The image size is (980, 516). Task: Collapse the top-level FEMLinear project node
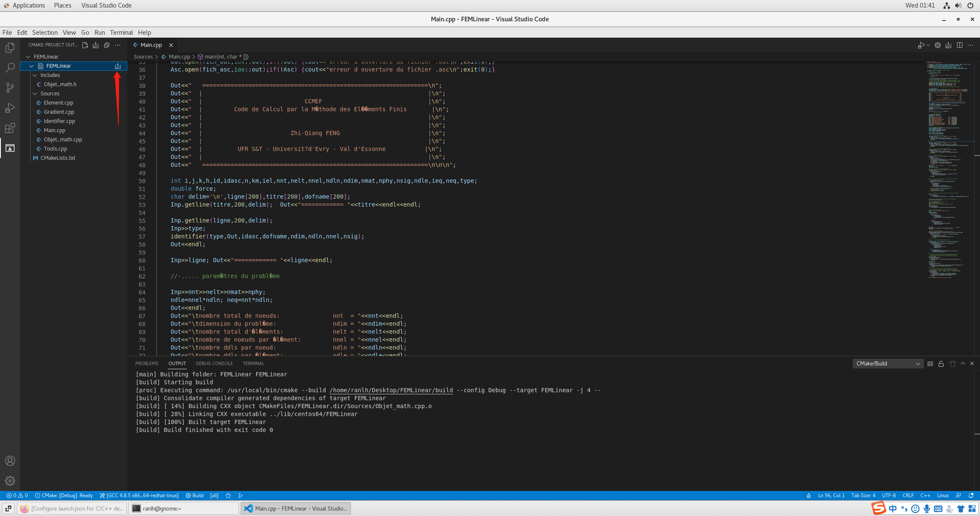[28, 57]
